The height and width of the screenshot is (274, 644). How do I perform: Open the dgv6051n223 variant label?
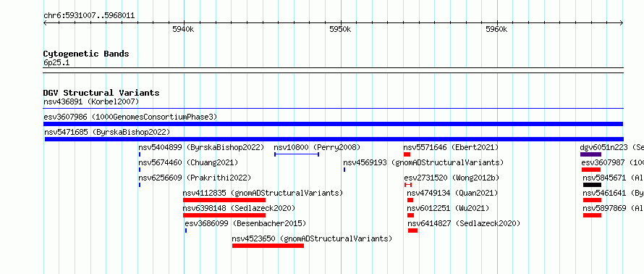(x=611, y=147)
